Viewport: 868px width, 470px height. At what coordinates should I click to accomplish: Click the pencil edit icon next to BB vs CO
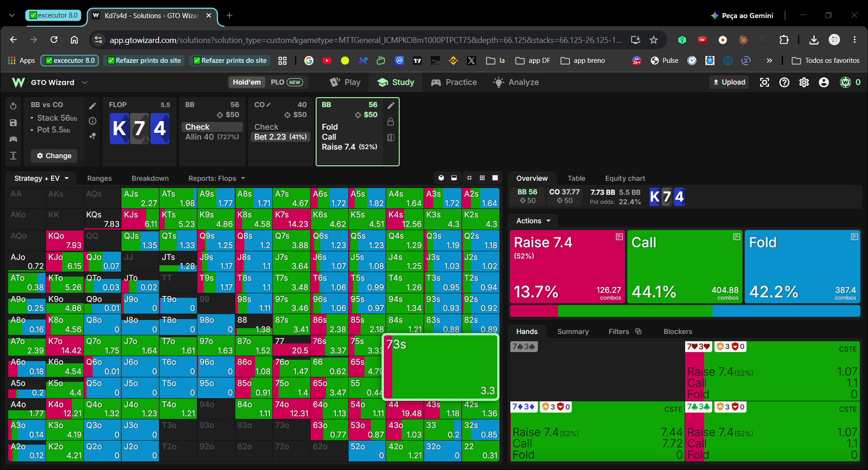pyautogui.click(x=93, y=106)
